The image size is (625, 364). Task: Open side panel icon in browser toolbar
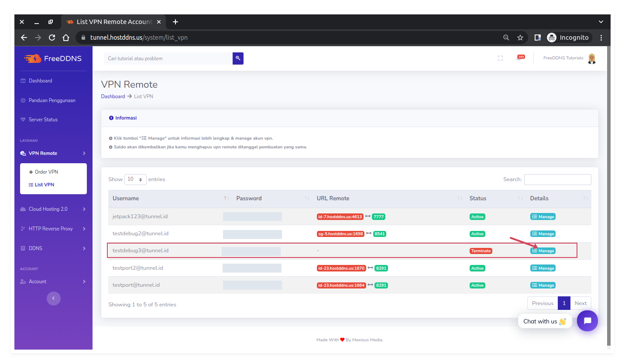pos(538,38)
